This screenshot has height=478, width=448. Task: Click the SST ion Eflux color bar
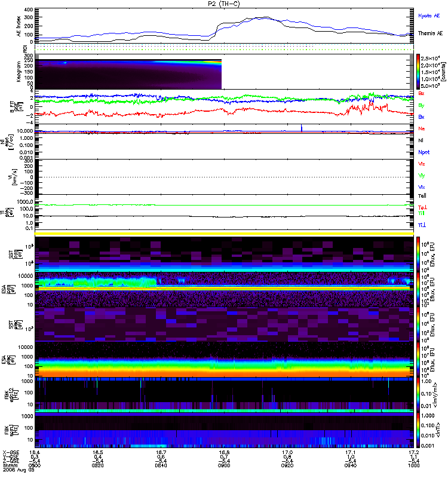point(419,255)
